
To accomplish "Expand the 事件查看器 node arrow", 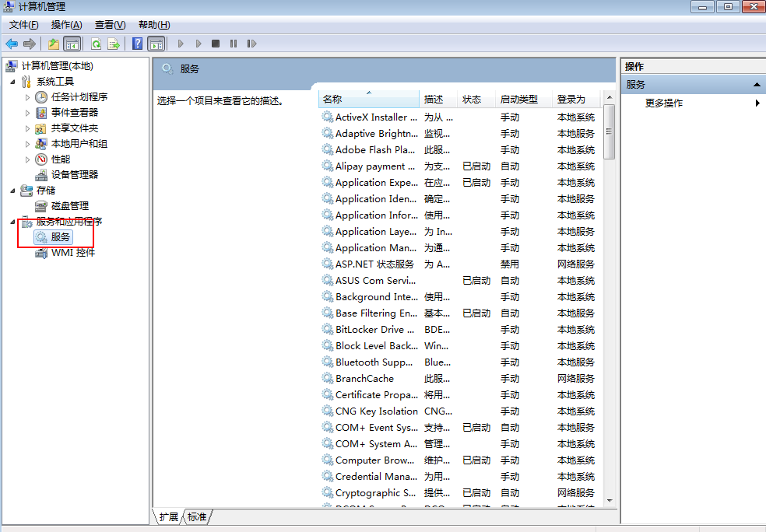I will [x=27, y=113].
